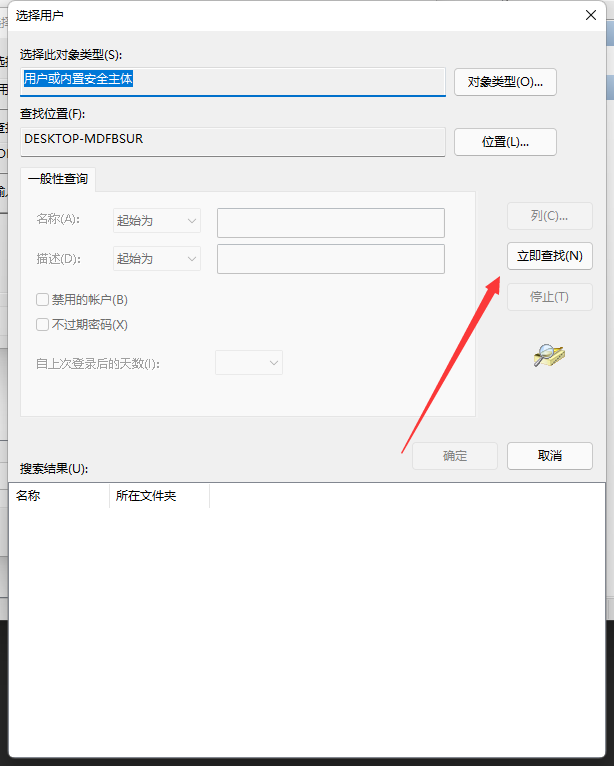614x766 pixels.
Task: Click the 名称 text input field
Action: click(331, 223)
